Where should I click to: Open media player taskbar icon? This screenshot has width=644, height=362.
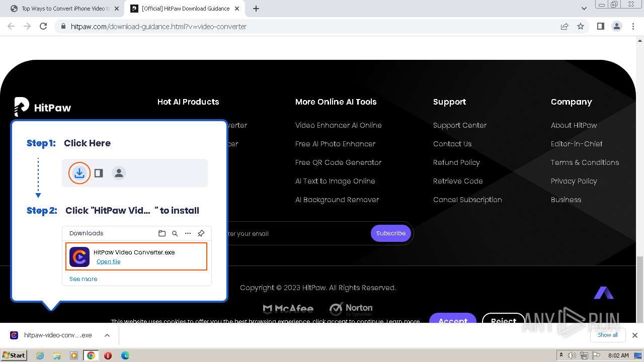74,355
